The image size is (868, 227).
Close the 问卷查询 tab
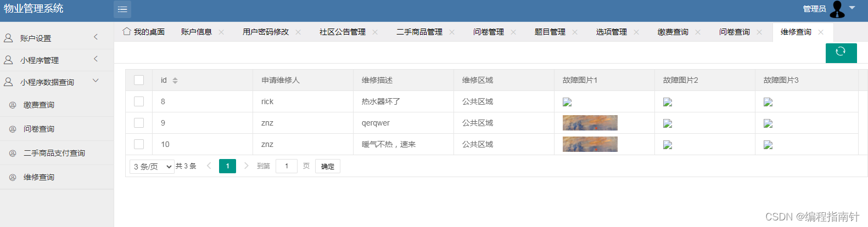759,32
